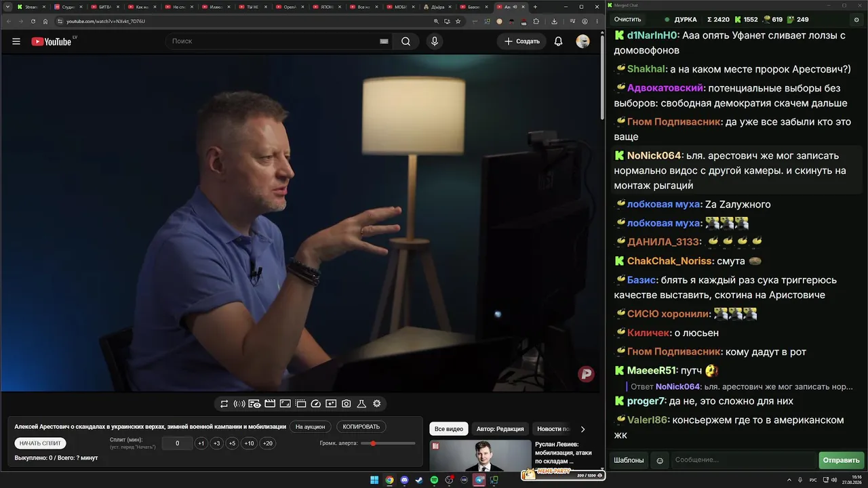Open the Chrome tab search dropdown
Viewport: 868px width, 488px height.
click(7, 7)
